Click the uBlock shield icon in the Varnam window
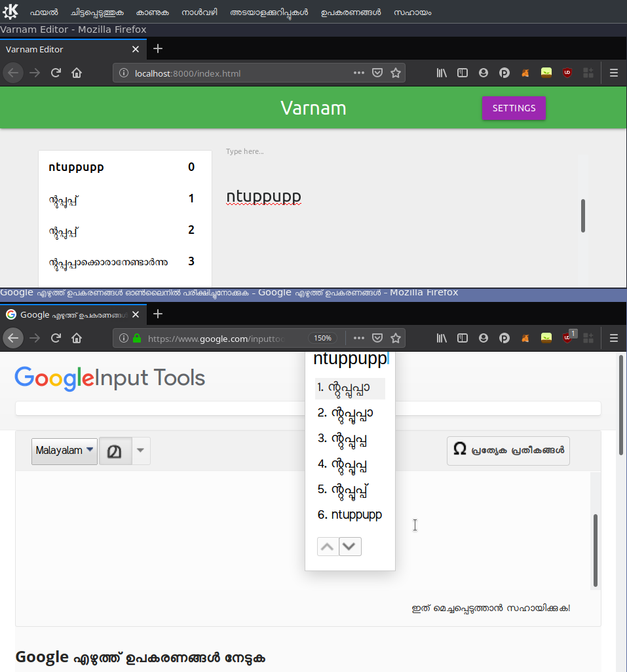 567,73
